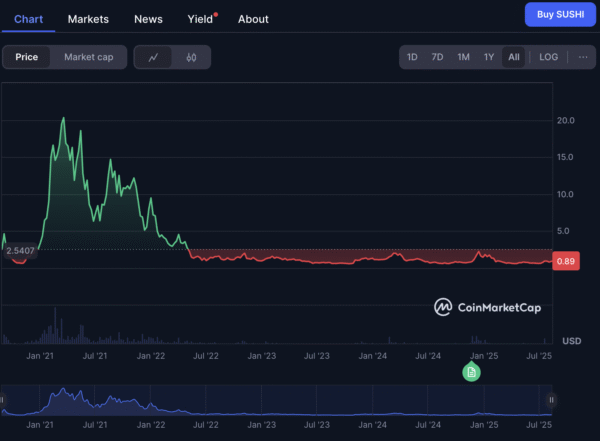Viewport: 600px width, 441px height.
Task: Click the 15.0 price axis label
Action: (x=565, y=157)
